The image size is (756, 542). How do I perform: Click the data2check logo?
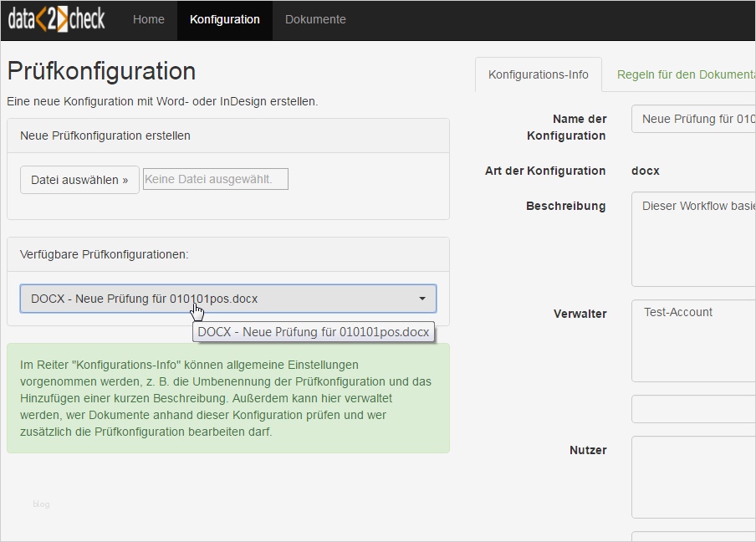[x=57, y=19]
